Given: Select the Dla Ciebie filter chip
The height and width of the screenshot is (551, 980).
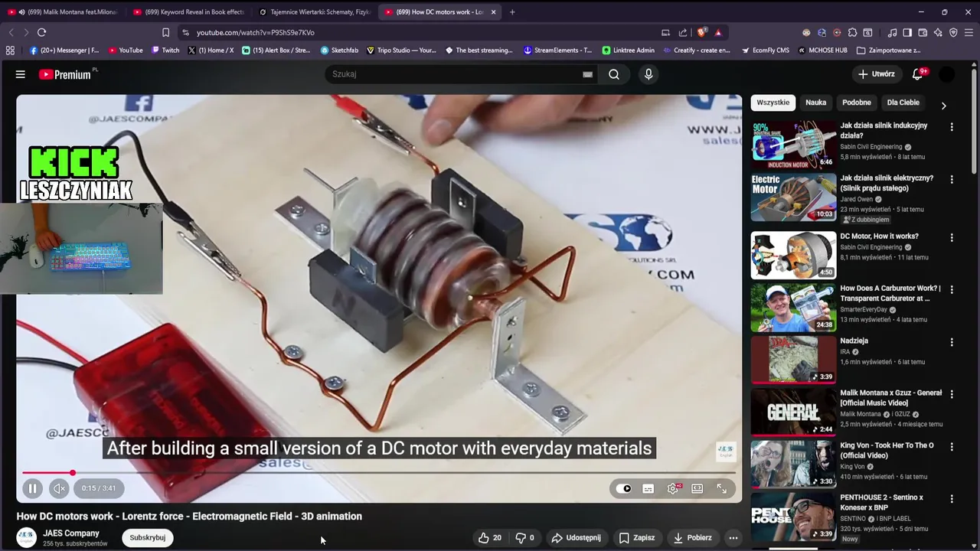Looking at the screenshot, I should 903,103.
